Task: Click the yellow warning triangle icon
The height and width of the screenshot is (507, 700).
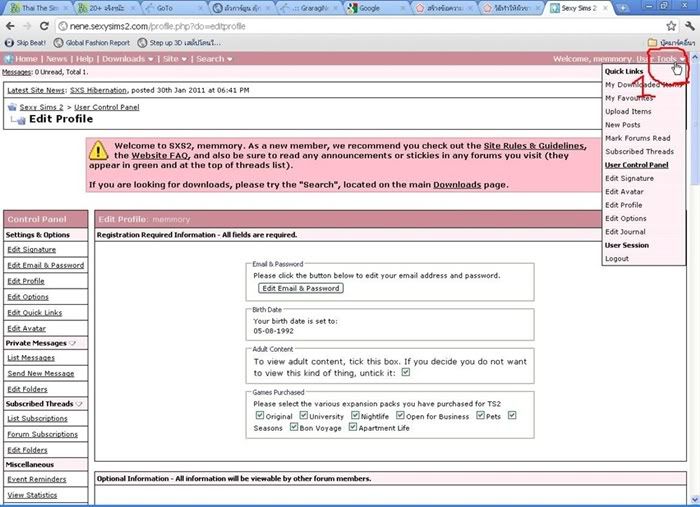Action: tap(98, 150)
